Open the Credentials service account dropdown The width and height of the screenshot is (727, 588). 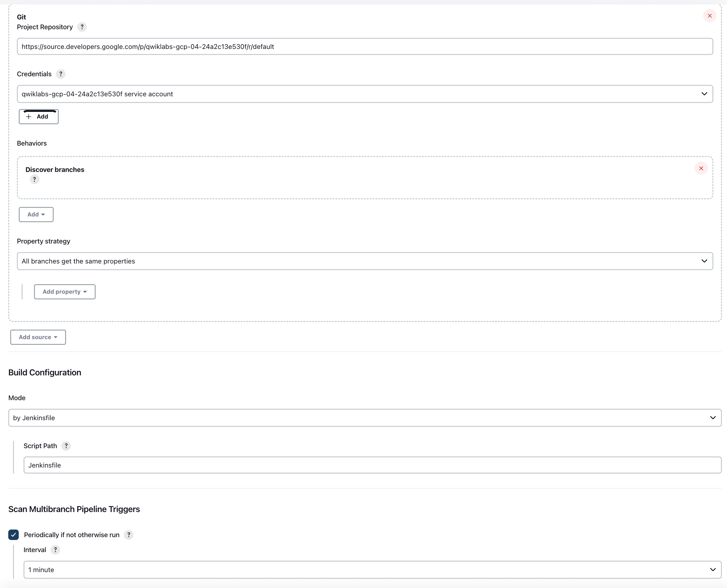click(365, 94)
